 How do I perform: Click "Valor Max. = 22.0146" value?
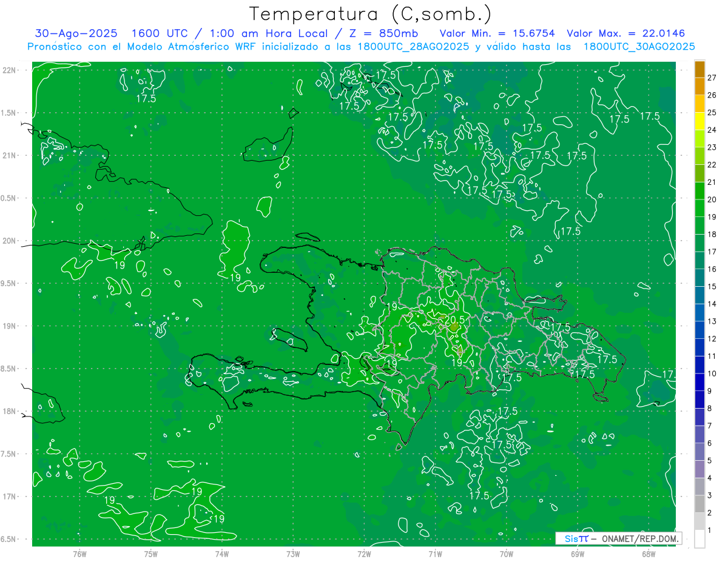coord(625,33)
